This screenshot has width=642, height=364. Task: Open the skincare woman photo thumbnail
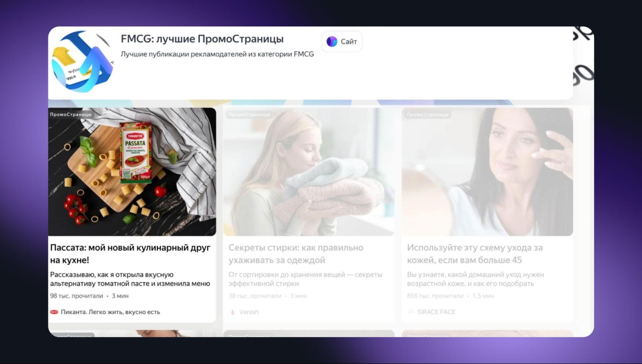click(x=487, y=172)
